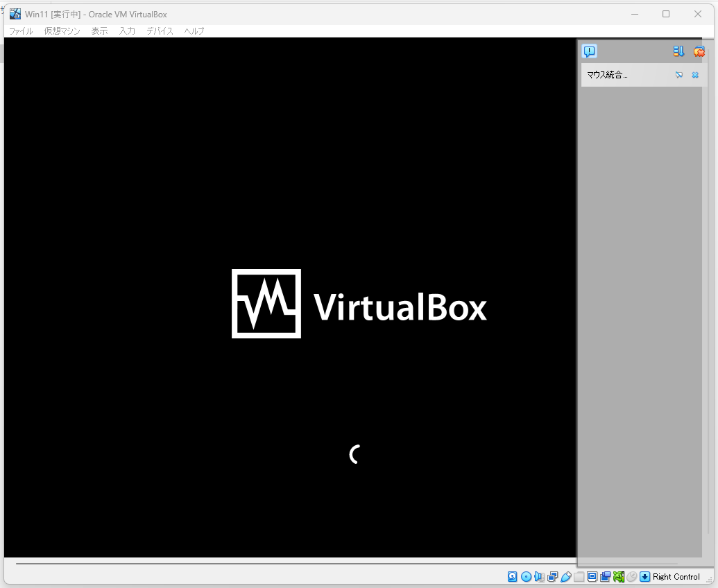Toggle the notification center speech-bubble icon
Image resolution: width=718 pixels, height=588 pixels.
pos(590,51)
